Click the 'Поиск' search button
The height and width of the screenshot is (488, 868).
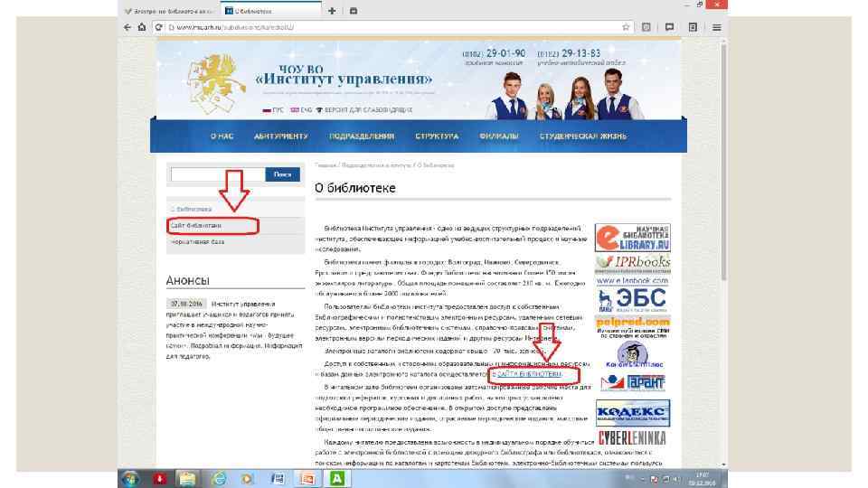[x=282, y=174]
